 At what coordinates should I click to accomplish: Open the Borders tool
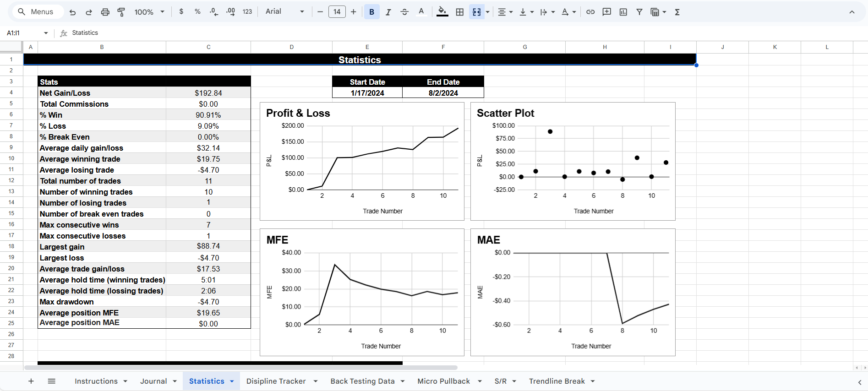tap(460, 12)
